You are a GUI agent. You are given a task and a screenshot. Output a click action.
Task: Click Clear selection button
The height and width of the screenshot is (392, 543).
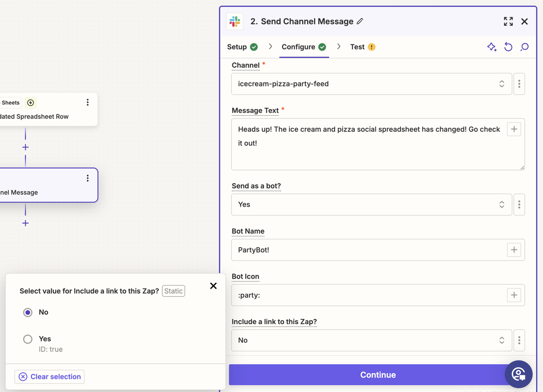(x=50, y=376)
